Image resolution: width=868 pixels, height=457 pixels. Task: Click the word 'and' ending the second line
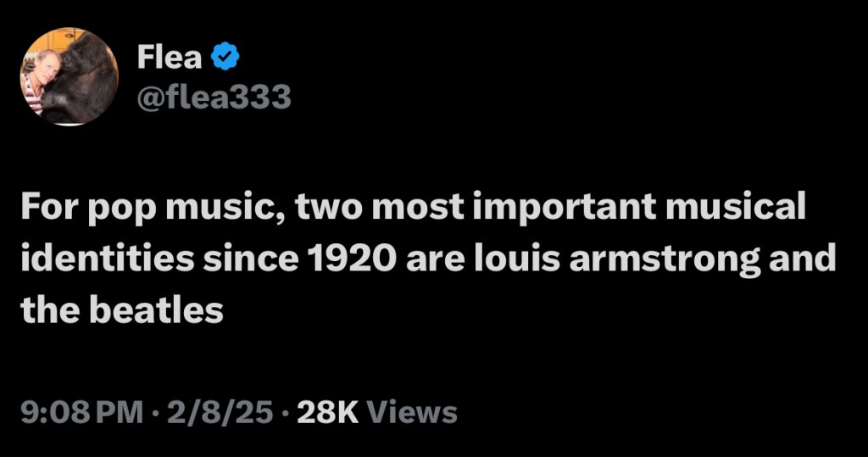coord(803,259)
